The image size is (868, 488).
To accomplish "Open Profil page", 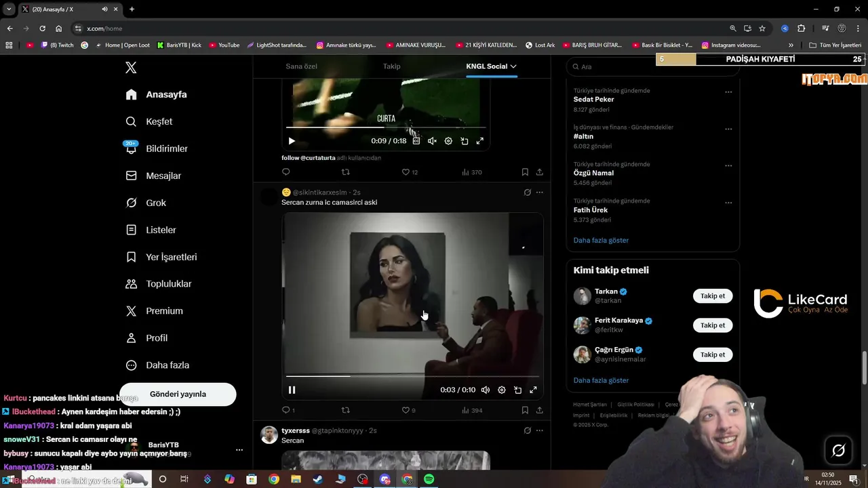I will [x=146, y=338].
